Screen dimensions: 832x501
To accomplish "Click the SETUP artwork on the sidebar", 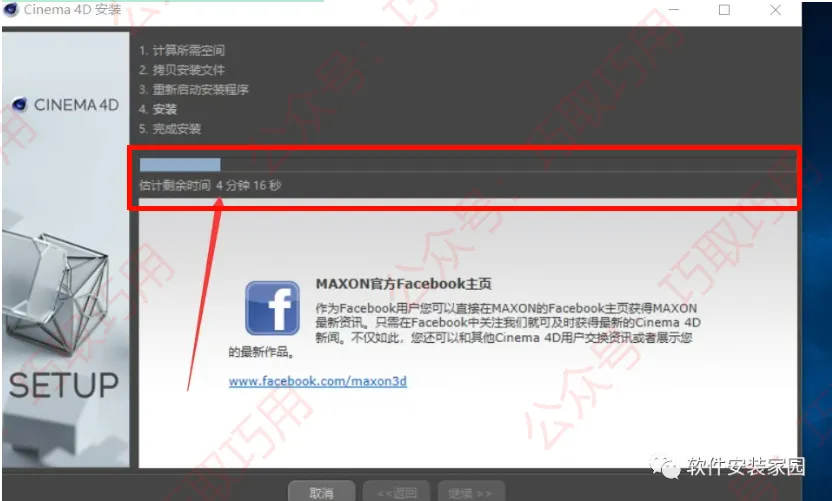I will tap(64, 385).
